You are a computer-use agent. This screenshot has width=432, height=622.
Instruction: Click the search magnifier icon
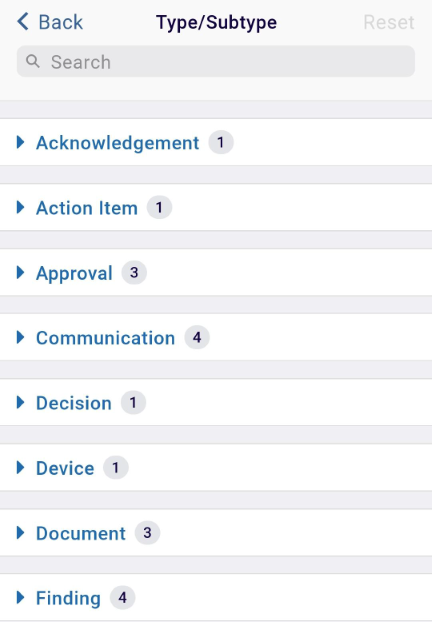(33, 61)
